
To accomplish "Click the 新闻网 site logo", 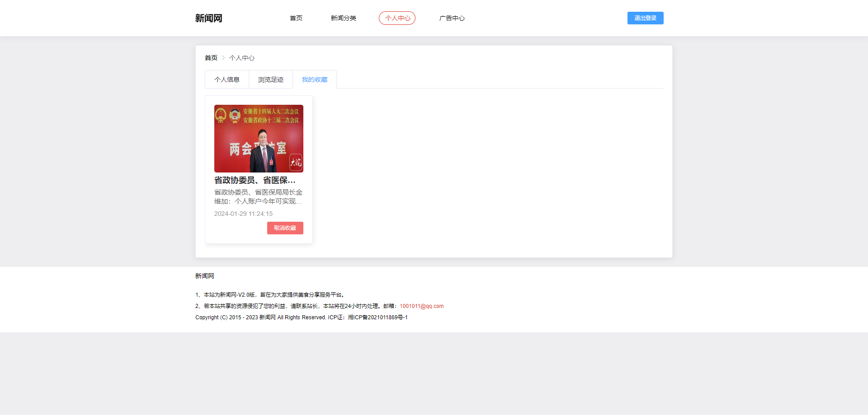I will 208,18.
